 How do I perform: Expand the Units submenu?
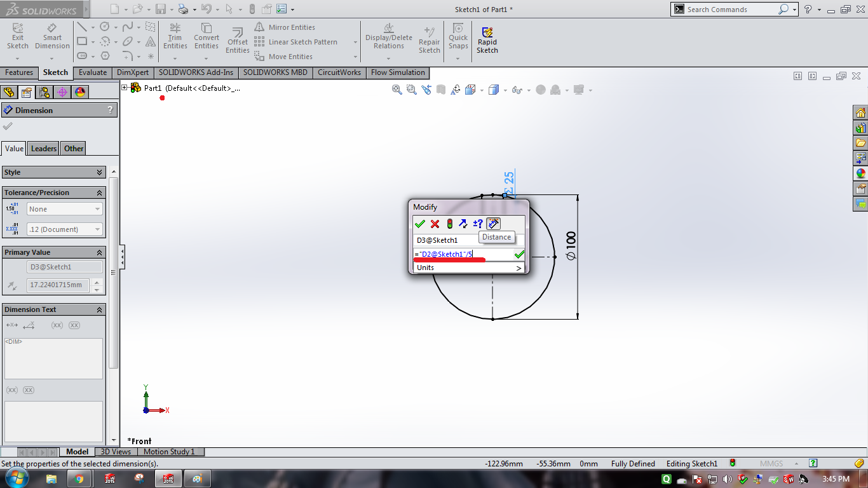469,268
